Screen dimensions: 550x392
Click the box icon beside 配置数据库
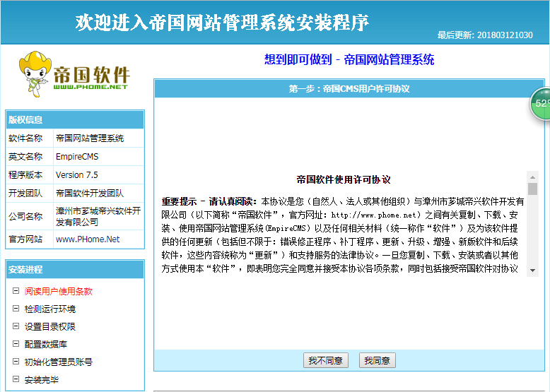(16, 344)
